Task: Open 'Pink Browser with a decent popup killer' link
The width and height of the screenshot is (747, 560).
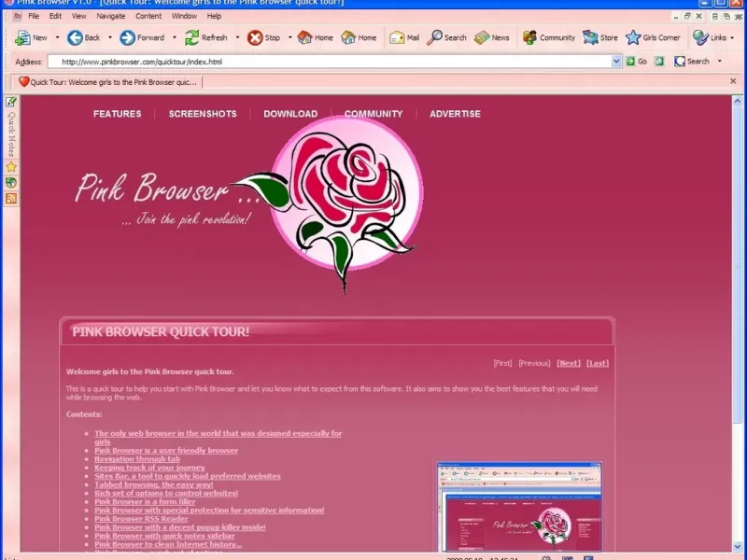Action: 180,527
